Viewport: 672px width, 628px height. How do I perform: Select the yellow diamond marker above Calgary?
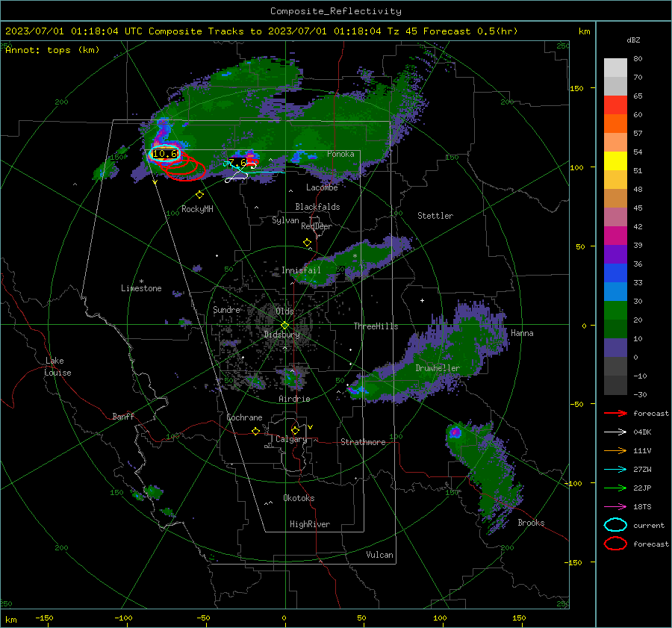pos(295,430)
